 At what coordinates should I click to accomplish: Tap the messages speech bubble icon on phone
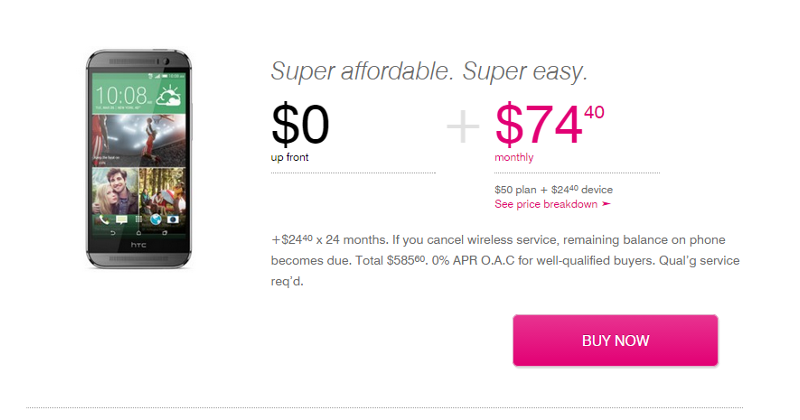pos(121,220)
